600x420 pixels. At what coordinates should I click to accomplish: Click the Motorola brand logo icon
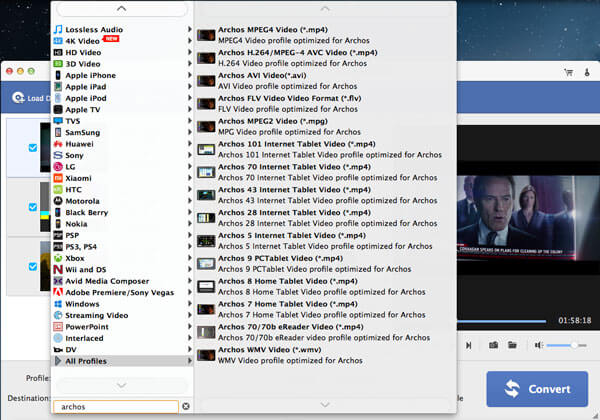58,201
